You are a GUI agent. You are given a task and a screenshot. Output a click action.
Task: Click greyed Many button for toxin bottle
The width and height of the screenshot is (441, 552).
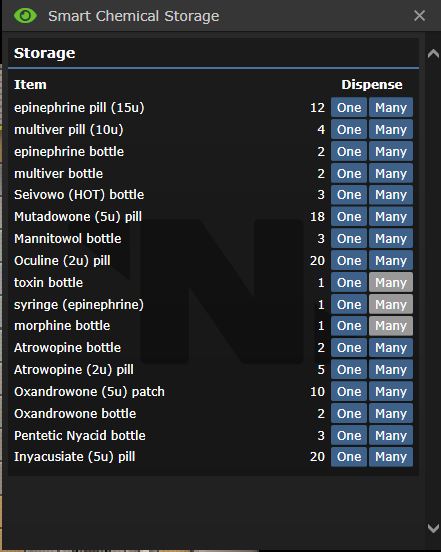391,282
